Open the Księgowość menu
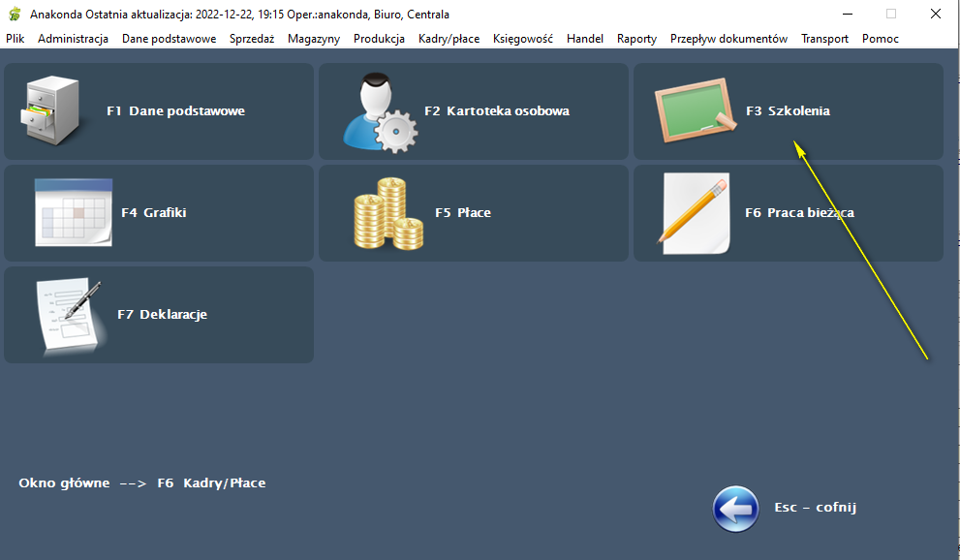 pyautogui.click(x=523, y=39)
